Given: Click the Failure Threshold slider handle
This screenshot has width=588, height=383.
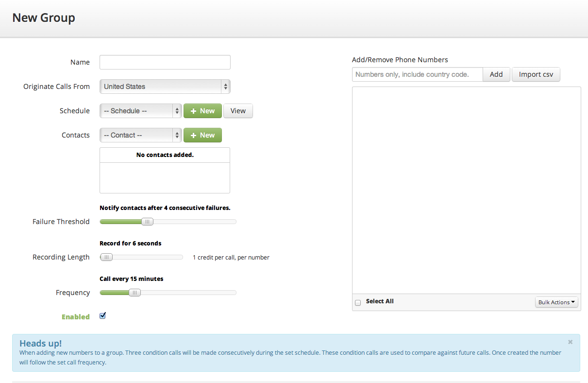Looking at the screenshot, I should (x=147, y=222).
